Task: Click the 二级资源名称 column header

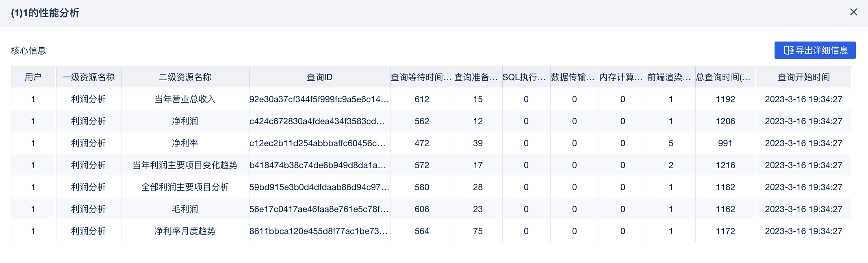Action: coord(185,77)
